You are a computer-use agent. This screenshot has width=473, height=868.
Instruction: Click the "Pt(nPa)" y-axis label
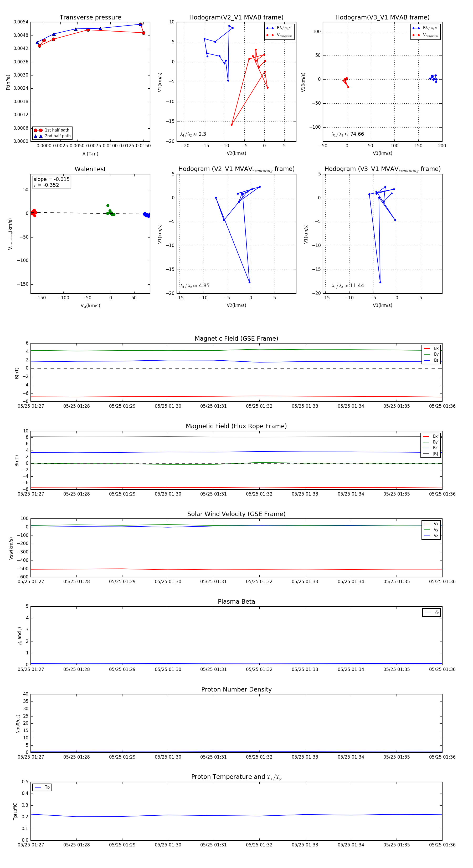coord(8,82)
